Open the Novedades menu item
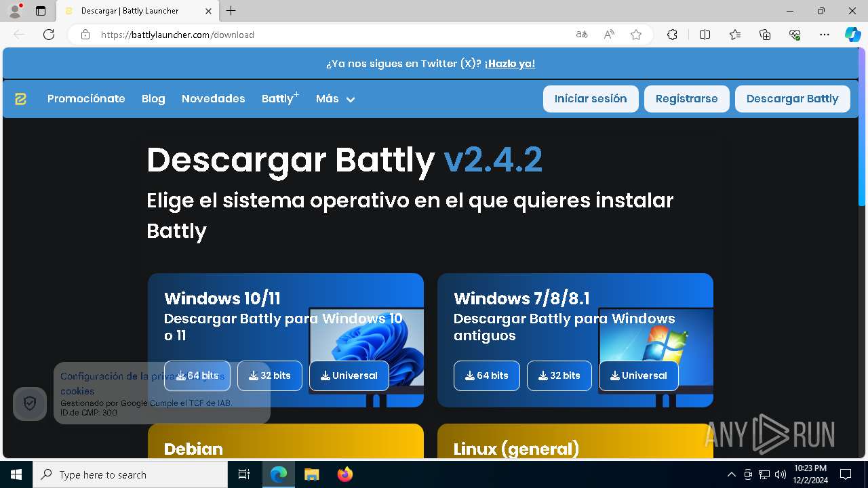The image size is (868, 488). point(213,99)
